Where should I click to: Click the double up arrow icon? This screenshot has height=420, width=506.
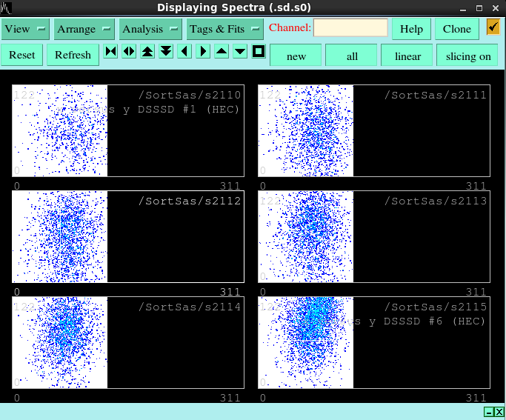(147, 51)
